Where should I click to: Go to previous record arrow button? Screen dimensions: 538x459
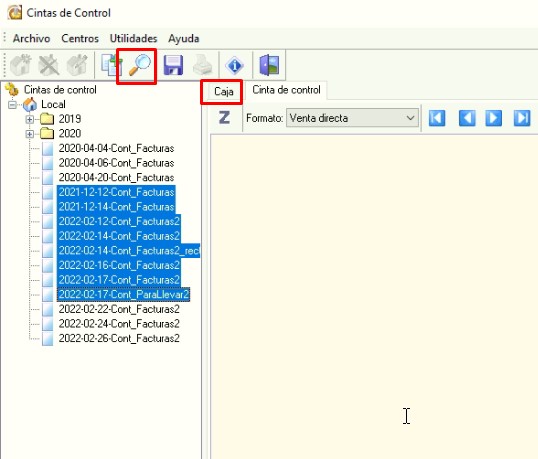pyautogui.click(x=467, y=118)
